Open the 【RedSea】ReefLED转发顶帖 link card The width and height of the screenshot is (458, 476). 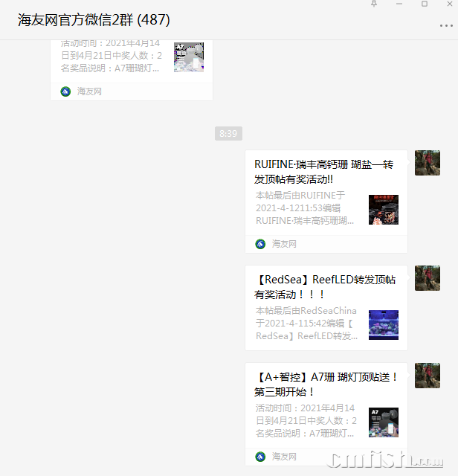tap(326, 308)
